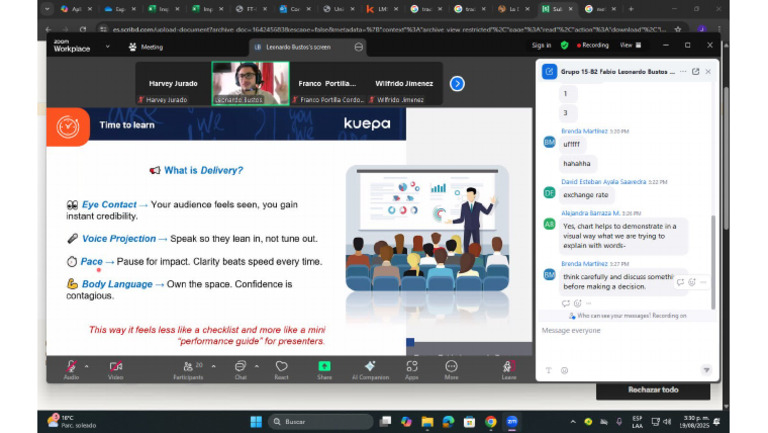The image size is (768, 433).
Task: Select the 'exchange rate' chat message
Action: pyautogui.click(x=585, y=195)
